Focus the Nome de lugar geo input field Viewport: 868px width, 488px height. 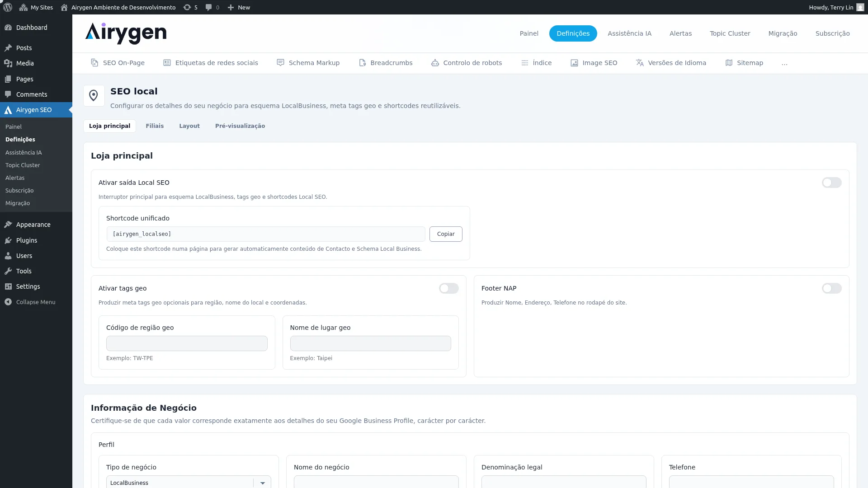click(x=370, y=343)
